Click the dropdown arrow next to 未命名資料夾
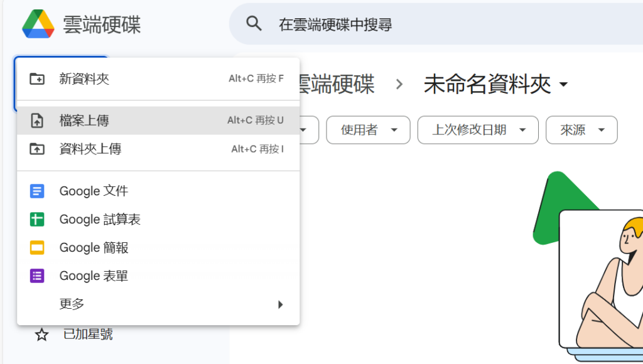This screenshot has width=643, height=364. pos(563,85)
